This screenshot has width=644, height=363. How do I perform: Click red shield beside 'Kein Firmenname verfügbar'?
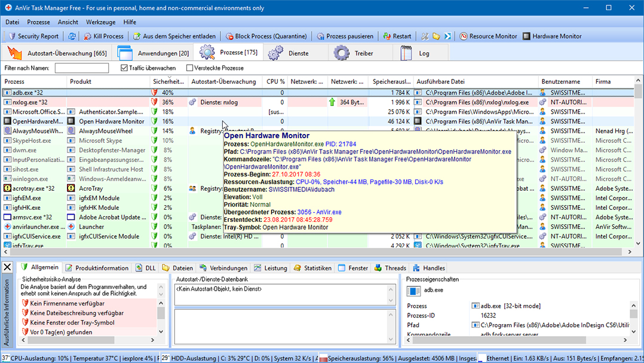(x=25, y=303)
